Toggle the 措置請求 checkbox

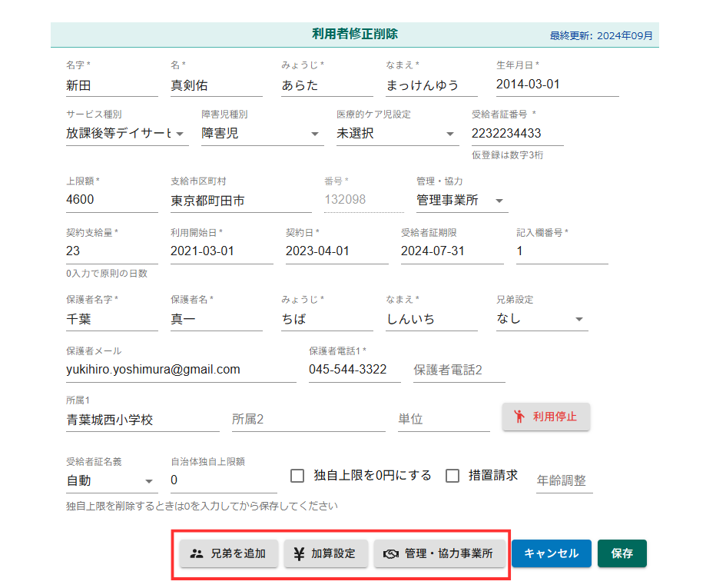452,476
